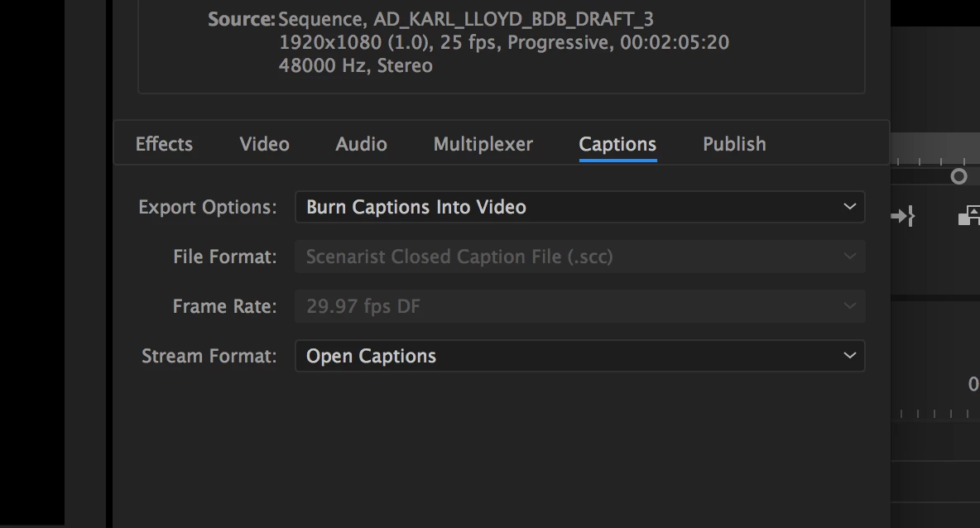Click the tick-mark ruler above the zoom handle

pos(935,161)
